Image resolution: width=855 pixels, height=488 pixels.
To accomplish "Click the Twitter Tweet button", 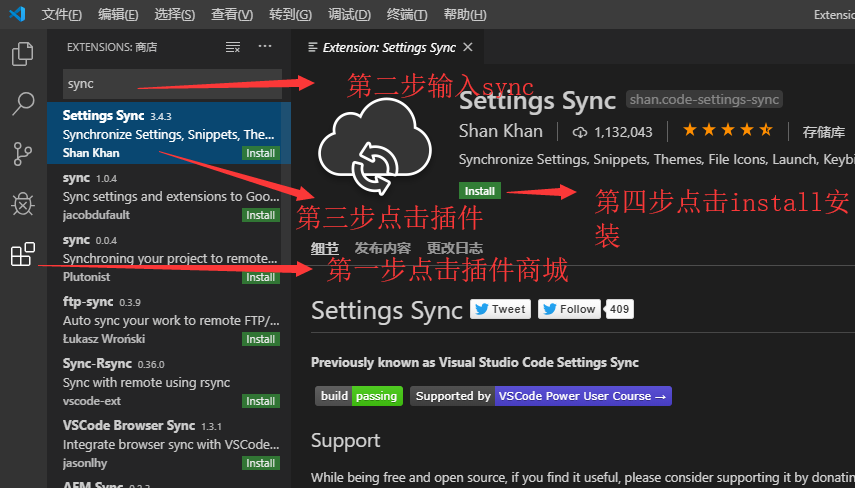I will tap(500, 309).
